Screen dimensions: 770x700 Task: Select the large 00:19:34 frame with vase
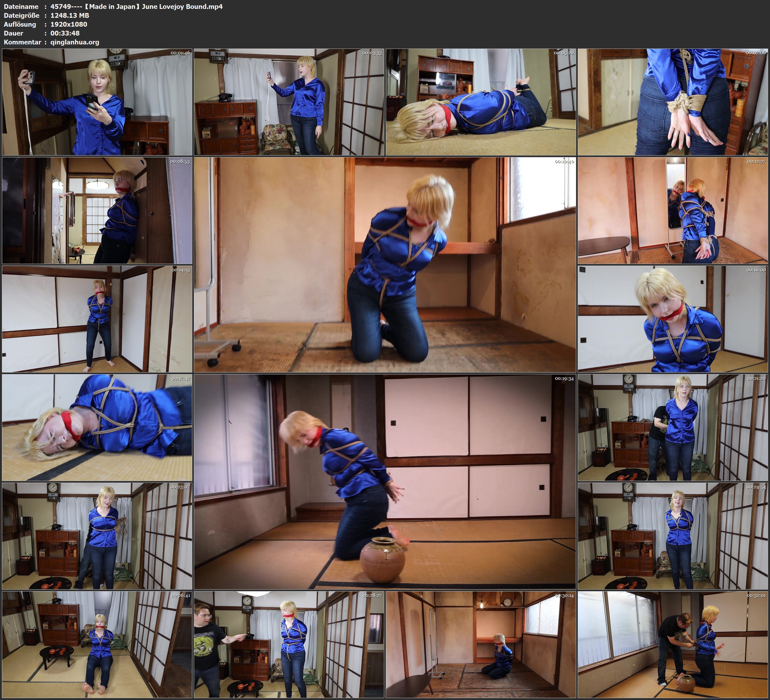click(x=385, y=481)
